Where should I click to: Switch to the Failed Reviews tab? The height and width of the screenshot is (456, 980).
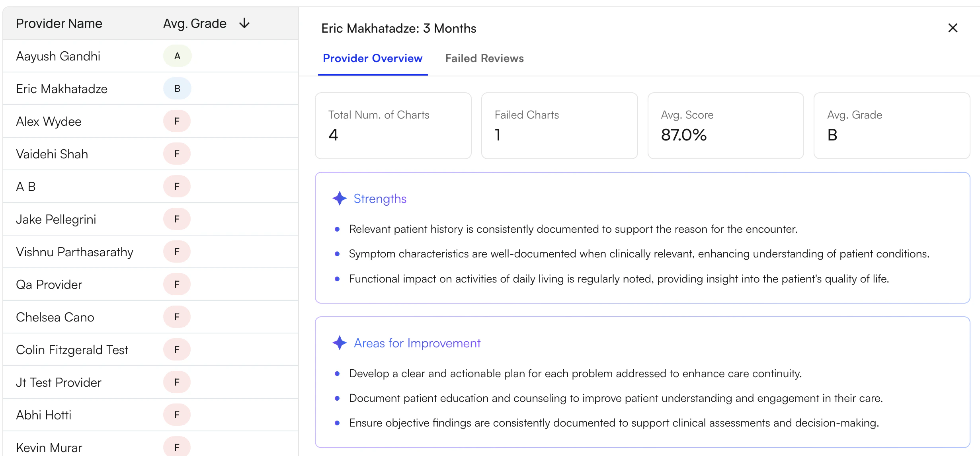484,58
